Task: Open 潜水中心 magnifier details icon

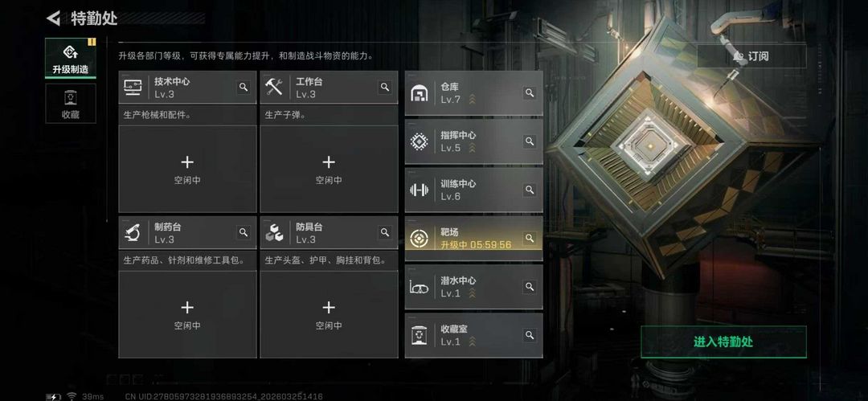Action: click(x=530, y=287)
